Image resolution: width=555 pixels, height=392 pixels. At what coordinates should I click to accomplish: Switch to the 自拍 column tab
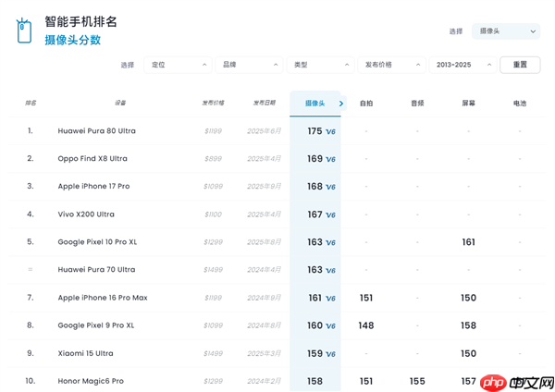(366, 104)
